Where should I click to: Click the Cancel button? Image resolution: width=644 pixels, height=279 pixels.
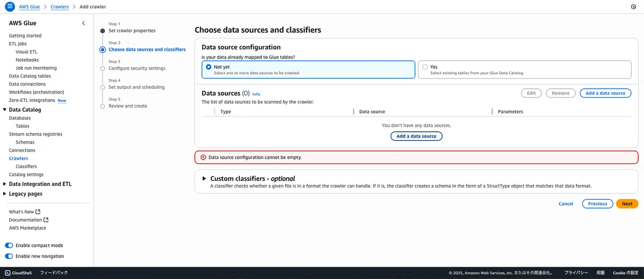[x=566, y=204]
